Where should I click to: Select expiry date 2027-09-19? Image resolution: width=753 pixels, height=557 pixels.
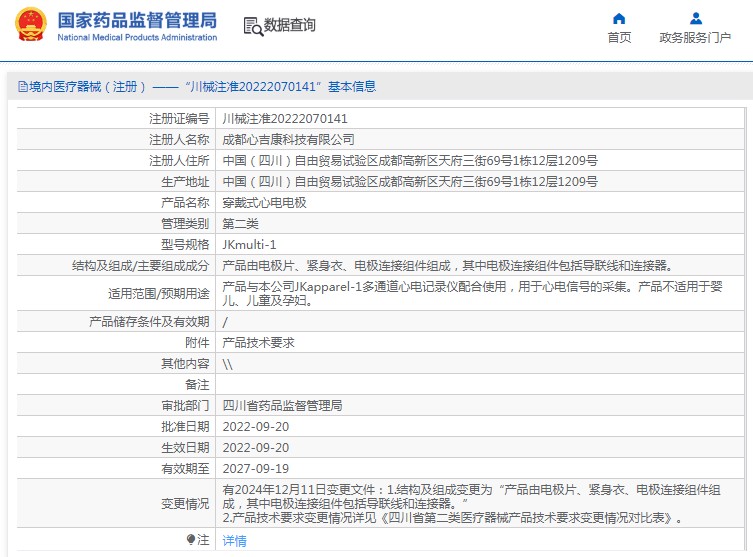tap(255, 469)
